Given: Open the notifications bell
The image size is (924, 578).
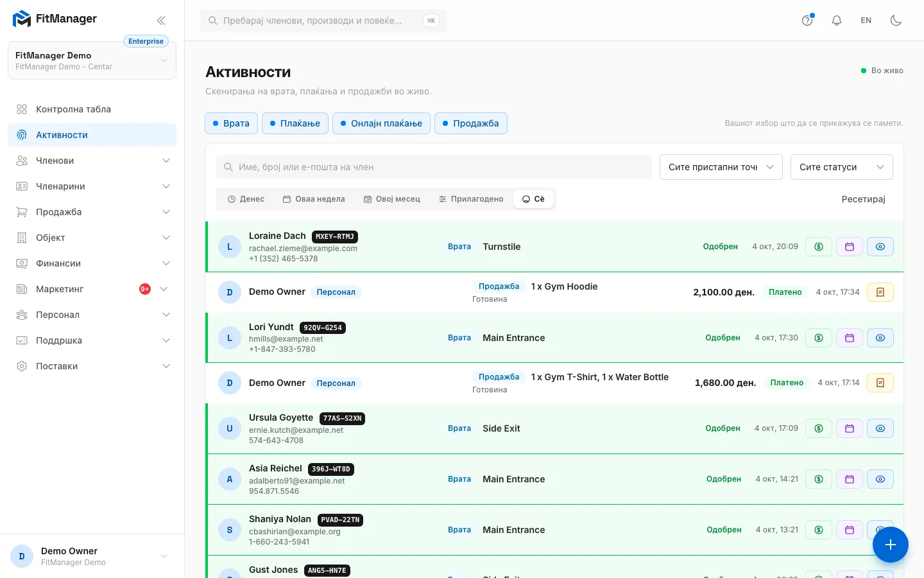Looking at the screenshot, I should [x=837, y=20].
